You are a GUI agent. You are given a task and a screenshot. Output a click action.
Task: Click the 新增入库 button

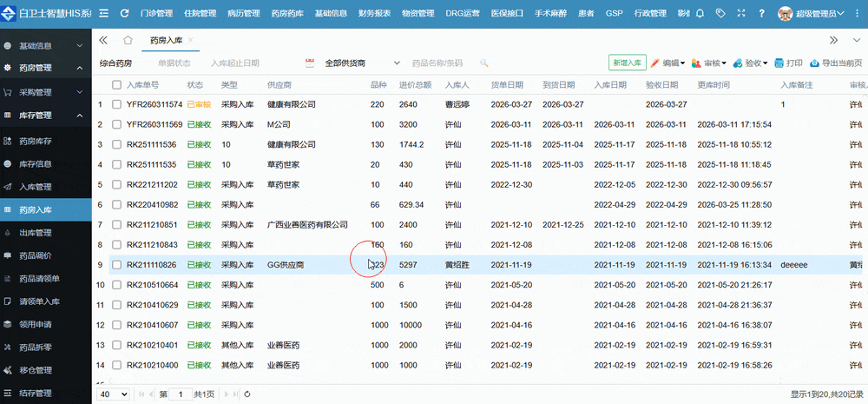(627, 63)
